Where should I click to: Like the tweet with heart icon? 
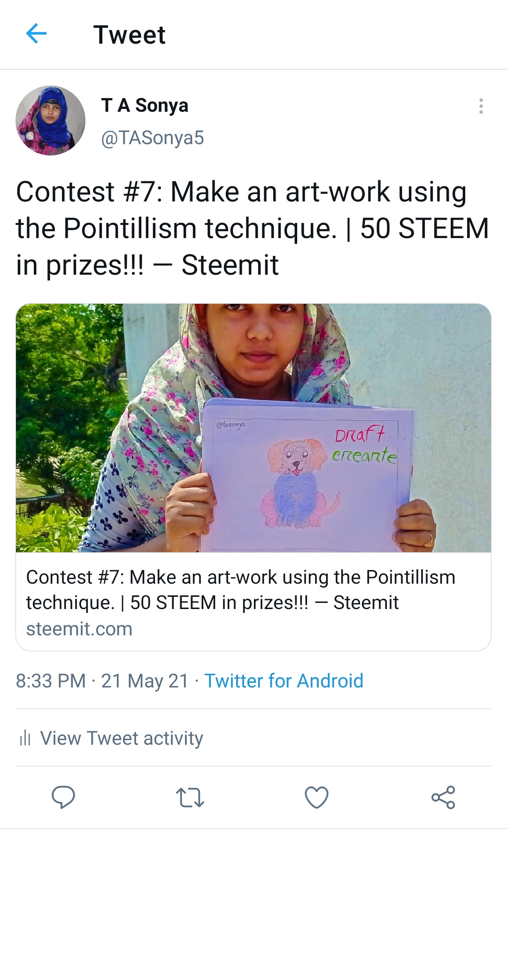pyautogui.click(x=317, y=797)
